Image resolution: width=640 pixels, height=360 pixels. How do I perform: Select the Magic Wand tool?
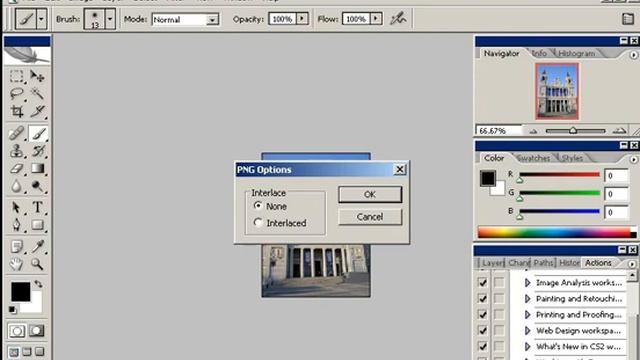pyautogui.click(x=38, y=93)
